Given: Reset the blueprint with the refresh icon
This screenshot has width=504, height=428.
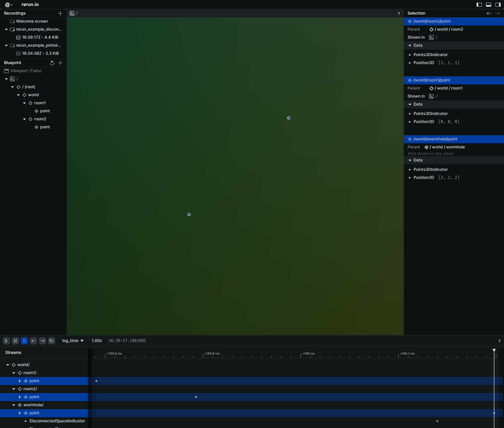Looking at the screenshot, I should pyautogui.click(x=52, y=63).
